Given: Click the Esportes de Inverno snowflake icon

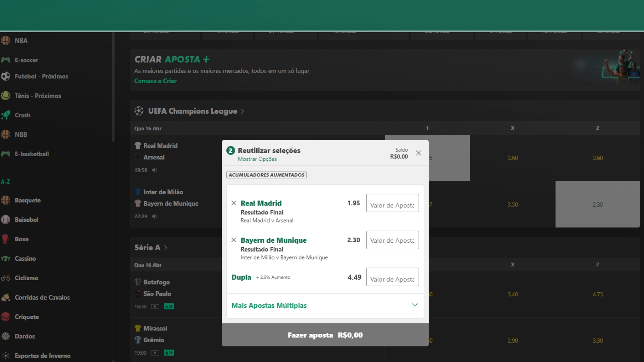Looking at the screenshot, I should pos(5,356).
